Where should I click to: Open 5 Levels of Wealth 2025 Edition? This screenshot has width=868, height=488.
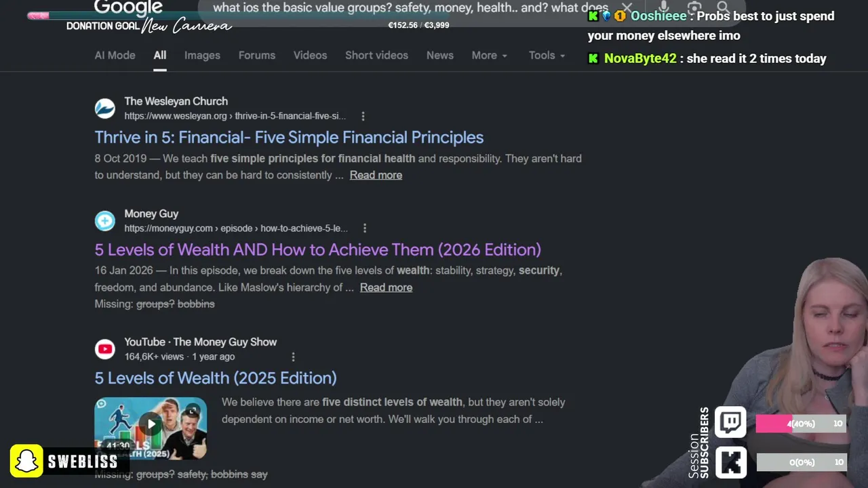[216, 378]
